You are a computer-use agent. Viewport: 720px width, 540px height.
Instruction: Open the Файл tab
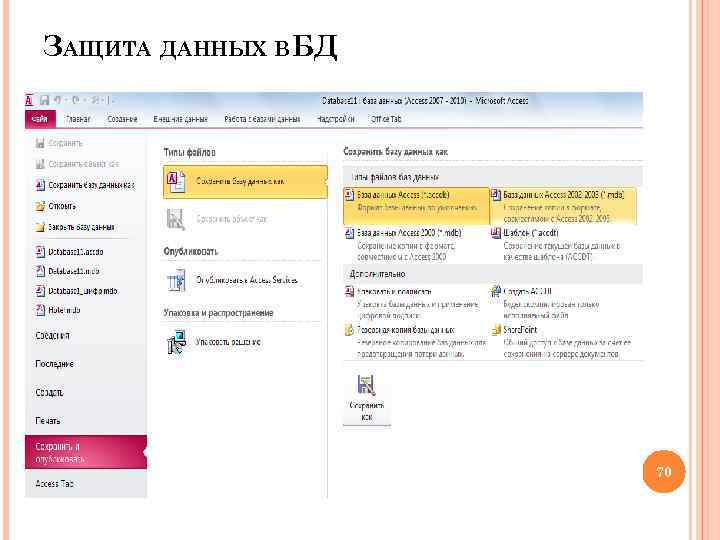pyautogui.click(x=40, y=119)
